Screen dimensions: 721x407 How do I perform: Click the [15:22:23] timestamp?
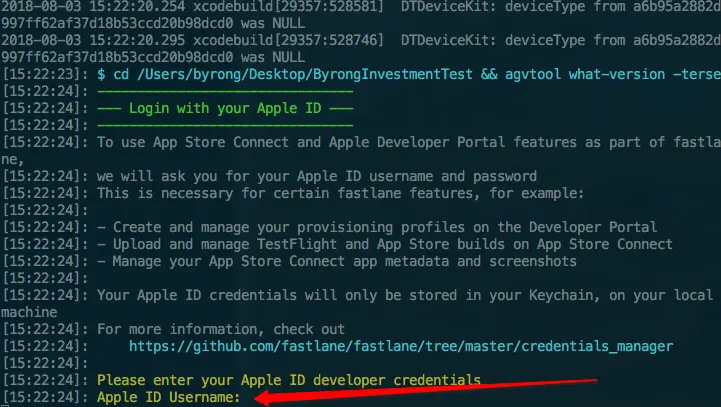pyautogui.click(x=45, y=75)
